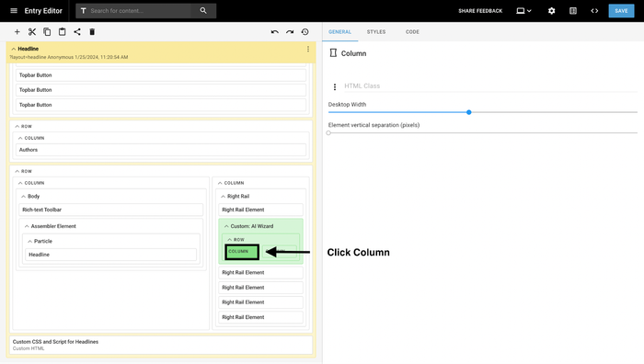
Task: Open HTML Class three-dot options
Action: coord(335,86)
